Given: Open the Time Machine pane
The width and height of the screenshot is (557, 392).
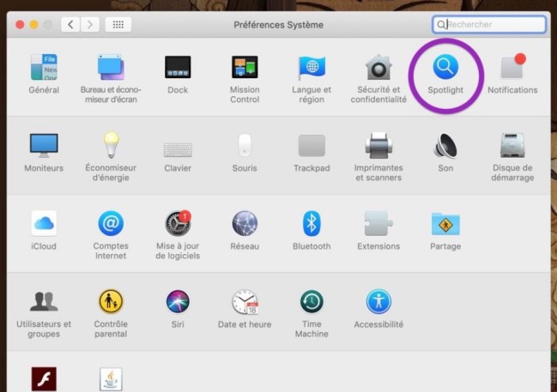Looking at the screenshot, I should click(312, 303).
